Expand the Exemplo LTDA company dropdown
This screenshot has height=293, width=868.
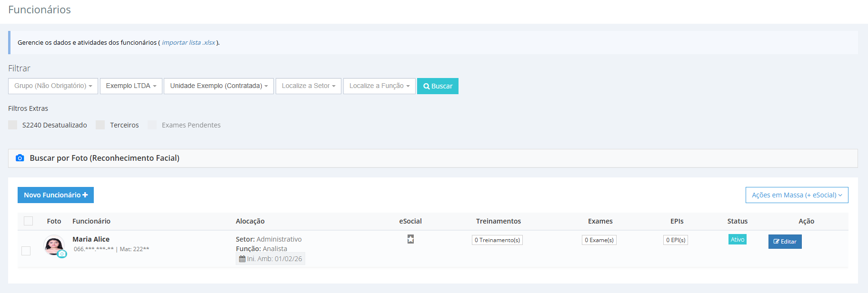pos(131,86)
